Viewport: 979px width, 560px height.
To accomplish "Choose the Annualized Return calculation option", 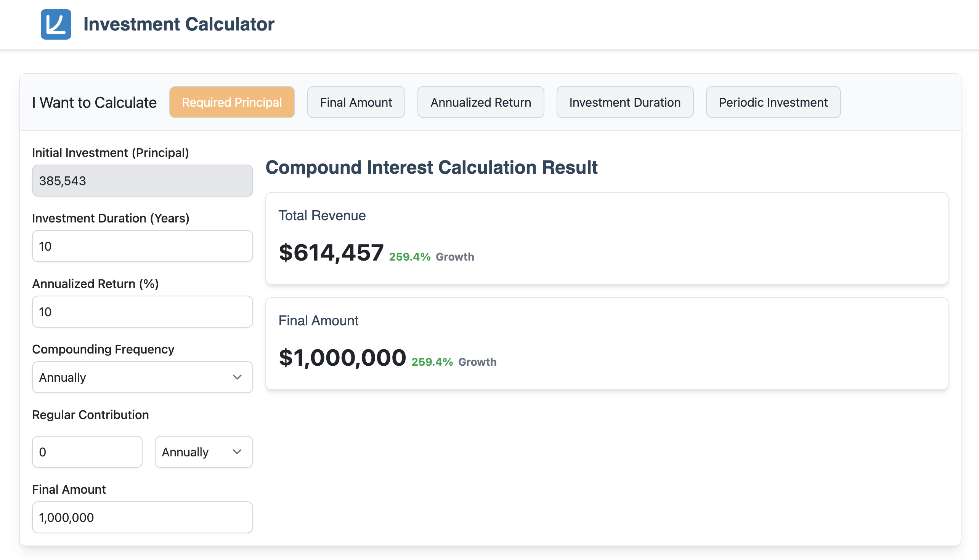I will [480, 102].
